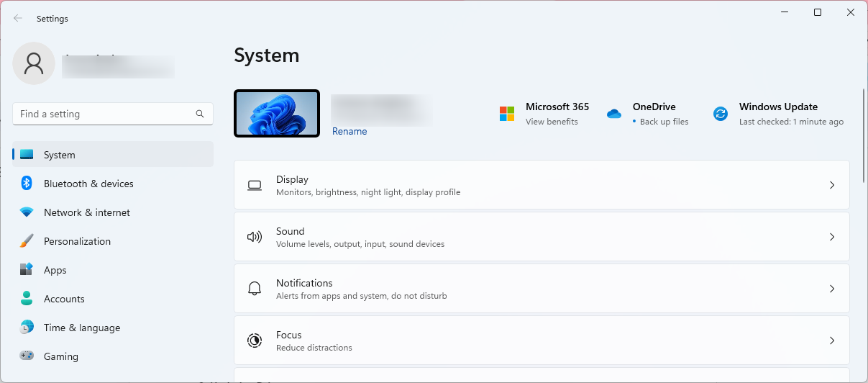The height and width of the screenshot is (383, 868).
Task: Click the Sound speaker icon
Action: click(255, 237)
